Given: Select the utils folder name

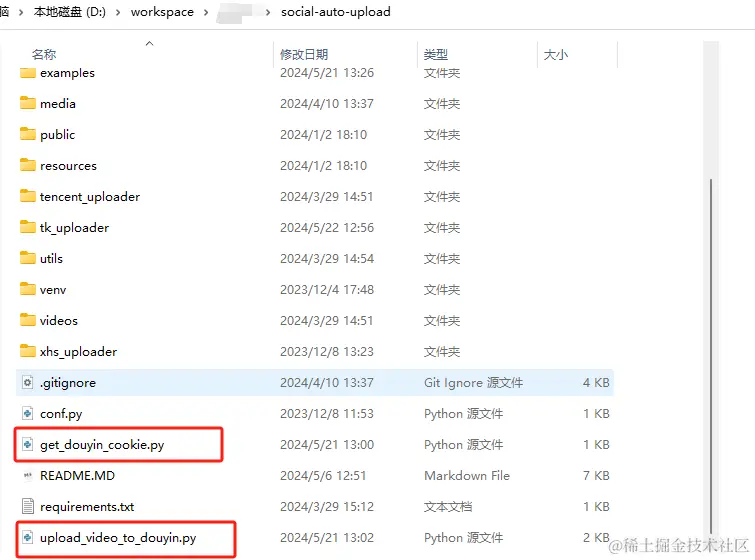Looking at the screenshot, I should (x=51, y=259).
